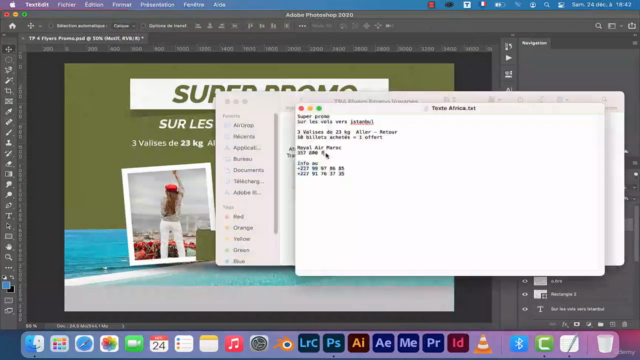The width and height of the screenshot is (640, 360).
Task: Select the Lasso tool
Action: tap(9, 70)
